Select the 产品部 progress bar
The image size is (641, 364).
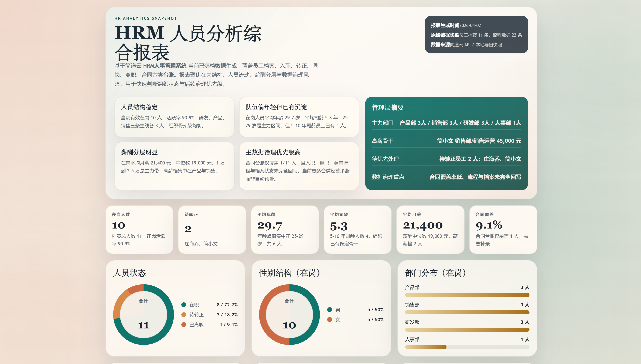point(467,295)
